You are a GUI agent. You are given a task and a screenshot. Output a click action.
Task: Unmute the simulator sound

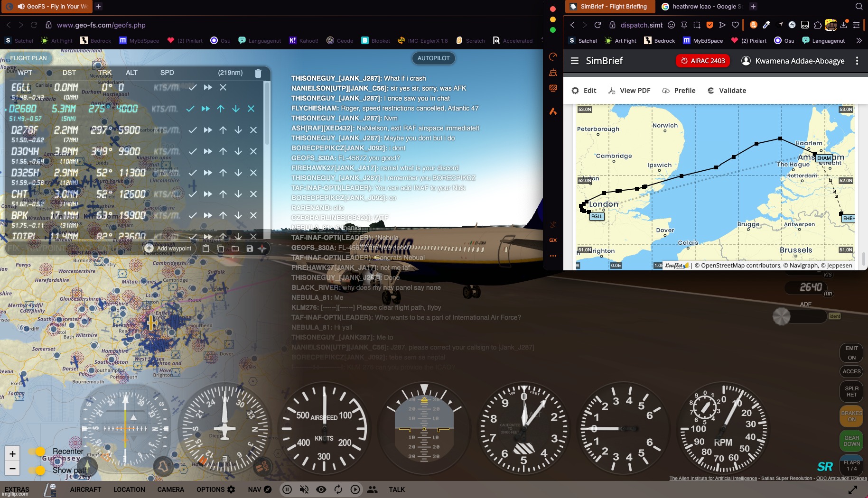point(304,489)
